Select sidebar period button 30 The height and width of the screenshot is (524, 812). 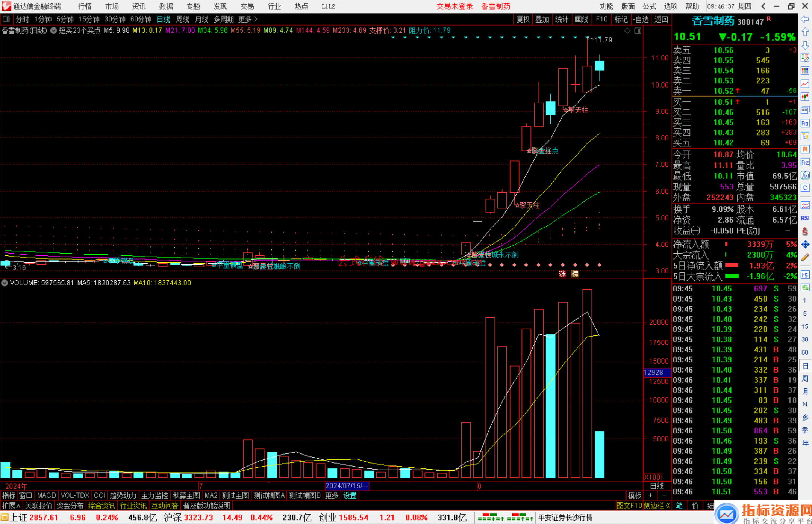click(x=805, y=339)
